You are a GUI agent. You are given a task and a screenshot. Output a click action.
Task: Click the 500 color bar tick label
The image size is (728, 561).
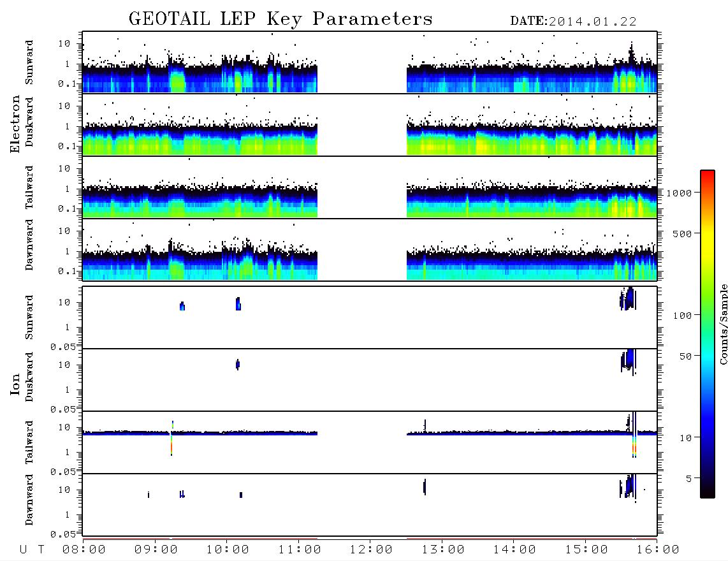[682, 234]
